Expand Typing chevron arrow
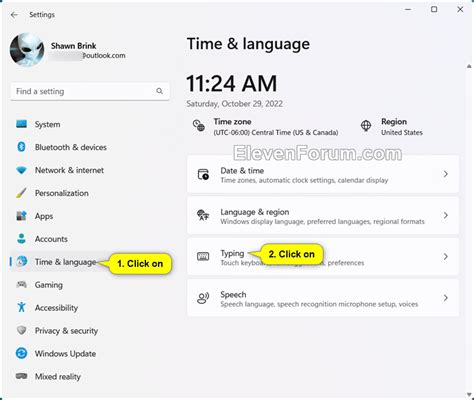Viewport: 474px width, 400px height. click(x=446, y=257)
